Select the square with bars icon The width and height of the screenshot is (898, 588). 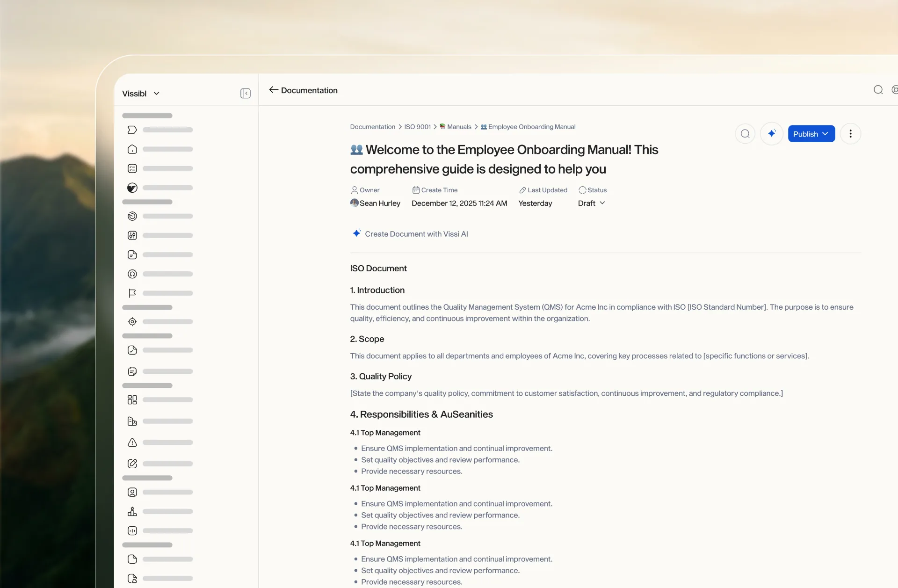(x=132, y=530)
